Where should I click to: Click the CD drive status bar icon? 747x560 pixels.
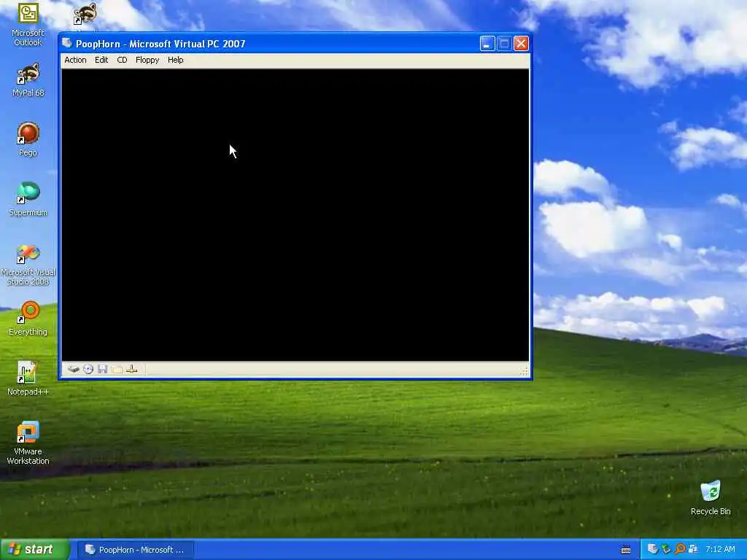tap(88, 369)
